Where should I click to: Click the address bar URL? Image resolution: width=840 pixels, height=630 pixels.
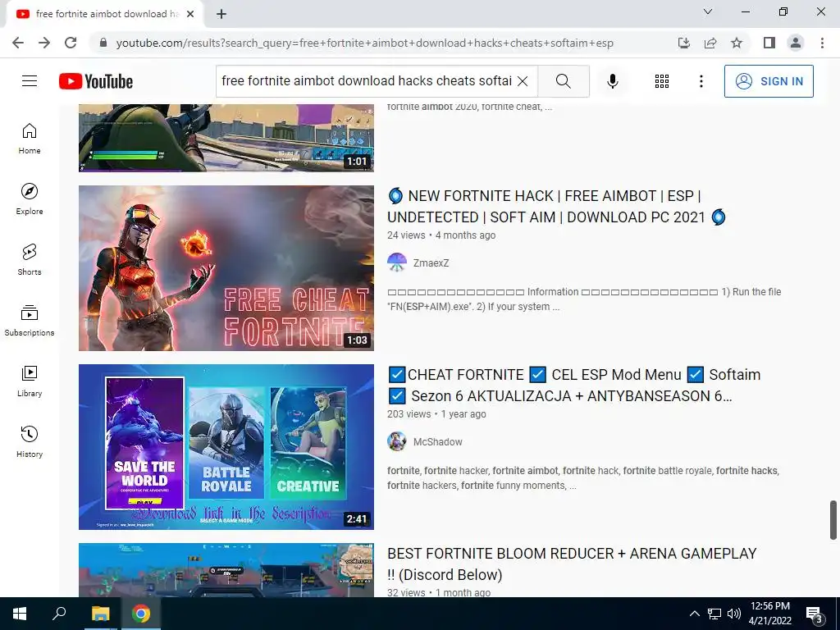[x=364, y=43]
